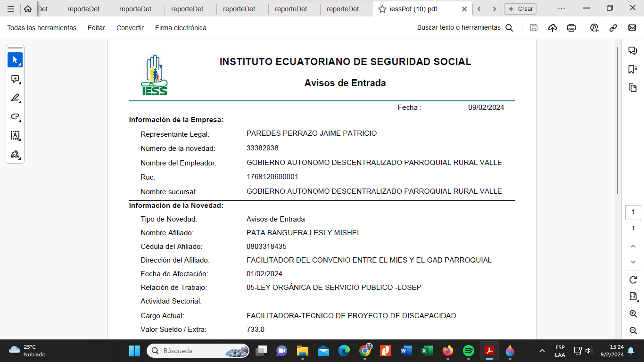This screenshot has width=644, height=362.
Task: Rotate the page with the rotate icon
Action: (633, 280)
